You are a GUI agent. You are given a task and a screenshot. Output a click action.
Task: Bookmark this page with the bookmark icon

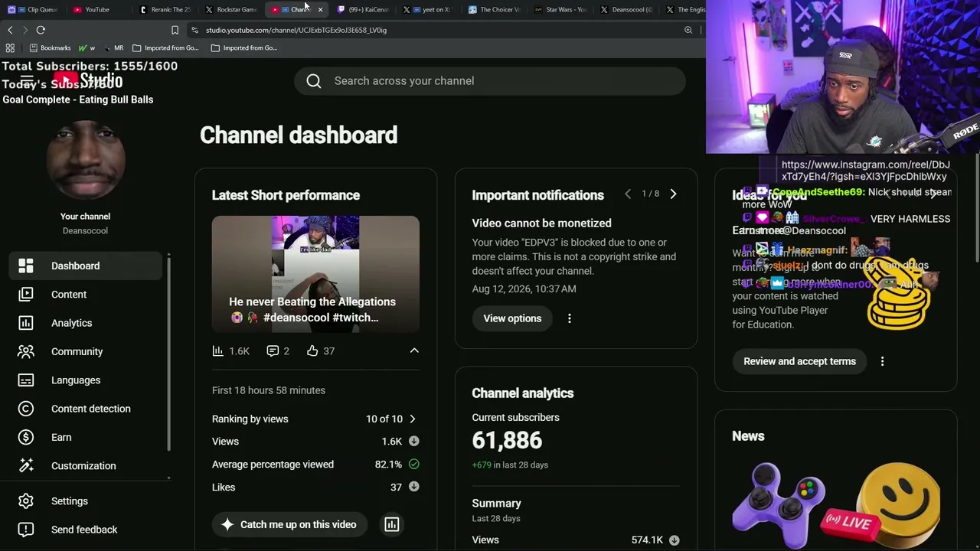[x=175, y=30]
